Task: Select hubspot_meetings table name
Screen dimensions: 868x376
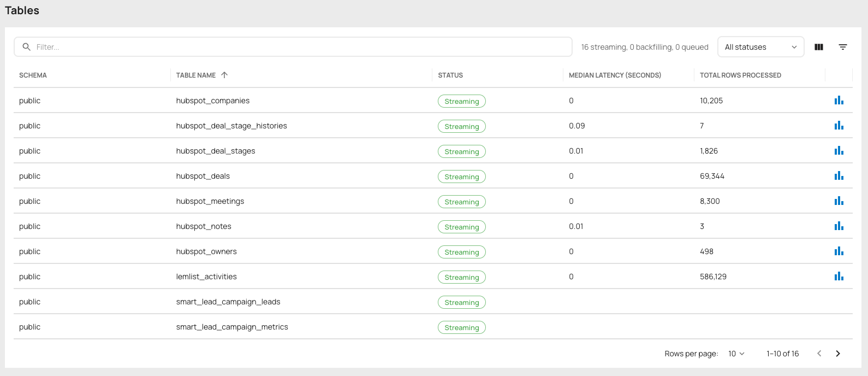Action: pyautogui.click(x=210, y=201)
